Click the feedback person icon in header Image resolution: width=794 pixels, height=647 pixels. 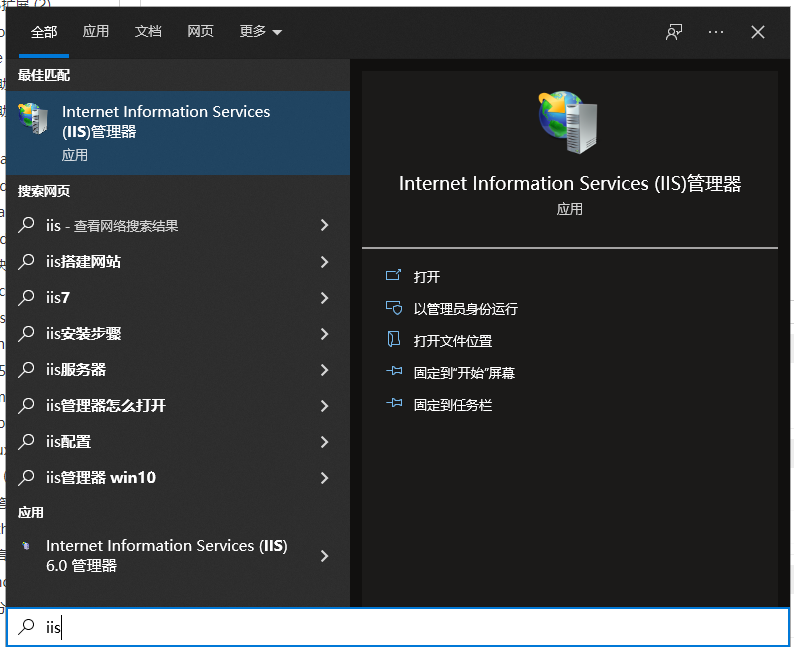coord(674,32)
